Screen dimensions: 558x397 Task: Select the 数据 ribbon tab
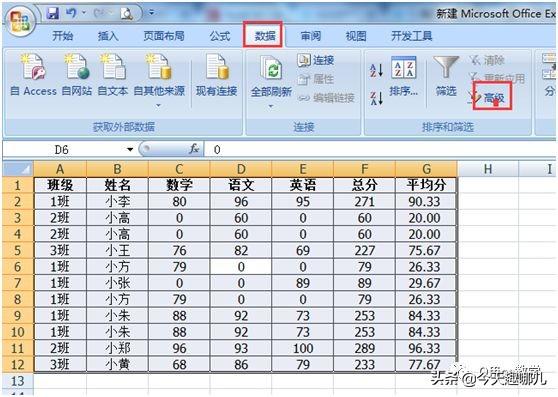pyautogui.click(x=264, y=35)
